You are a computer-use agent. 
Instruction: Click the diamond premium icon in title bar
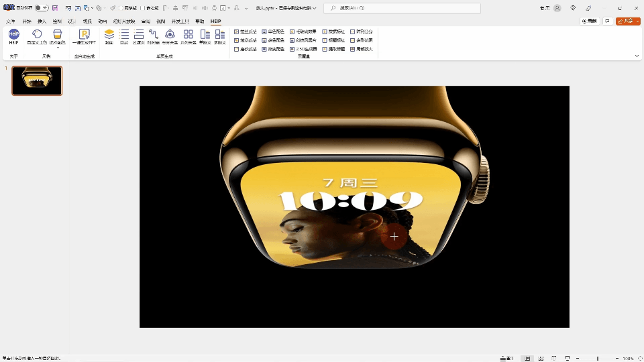573,8
